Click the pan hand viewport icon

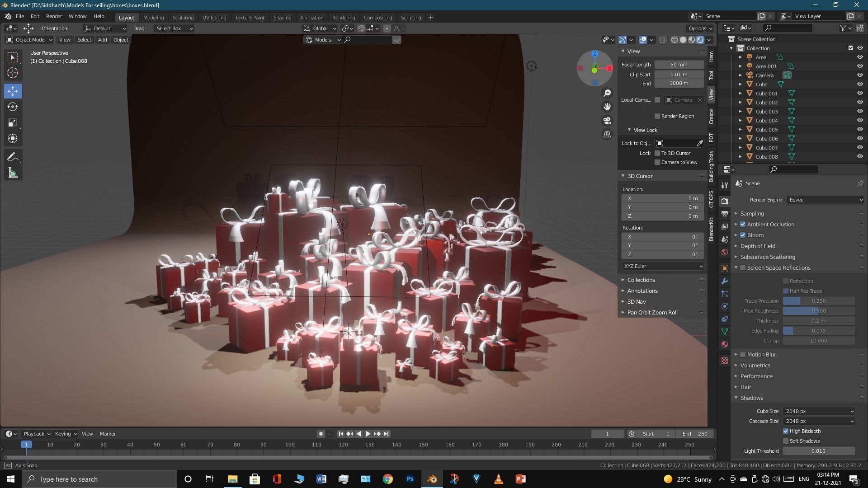[607, 107]
